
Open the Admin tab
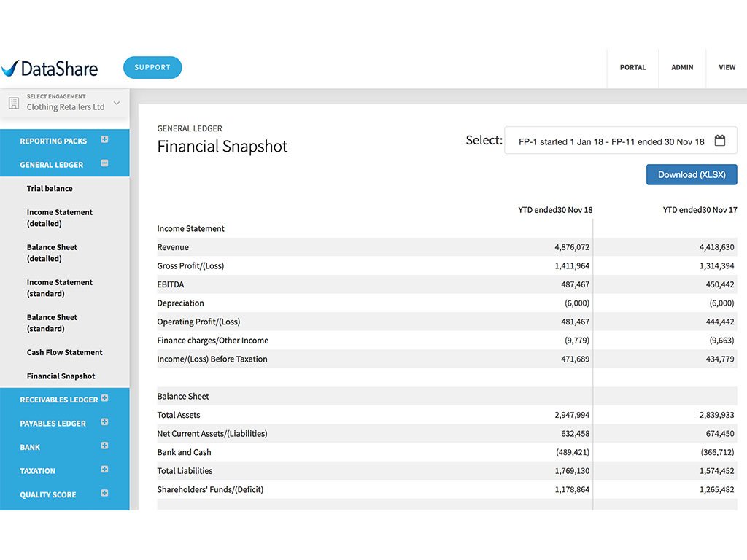click(x=682, y=68)
